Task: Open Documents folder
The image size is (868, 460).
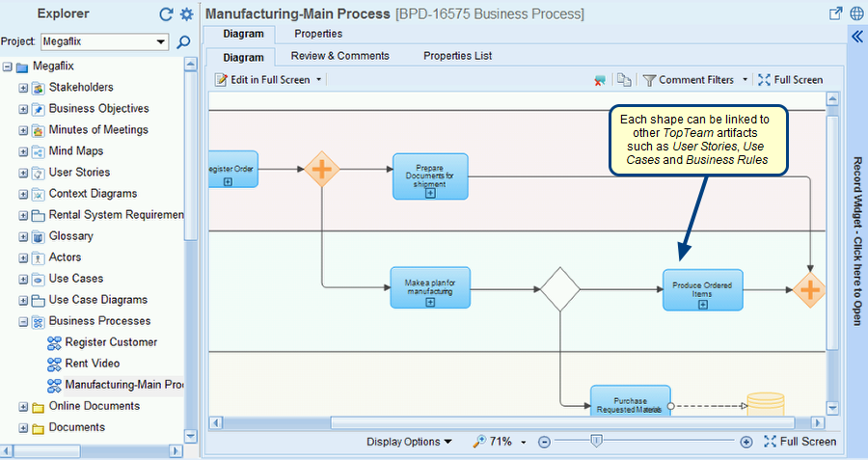Action: [76, 427]
